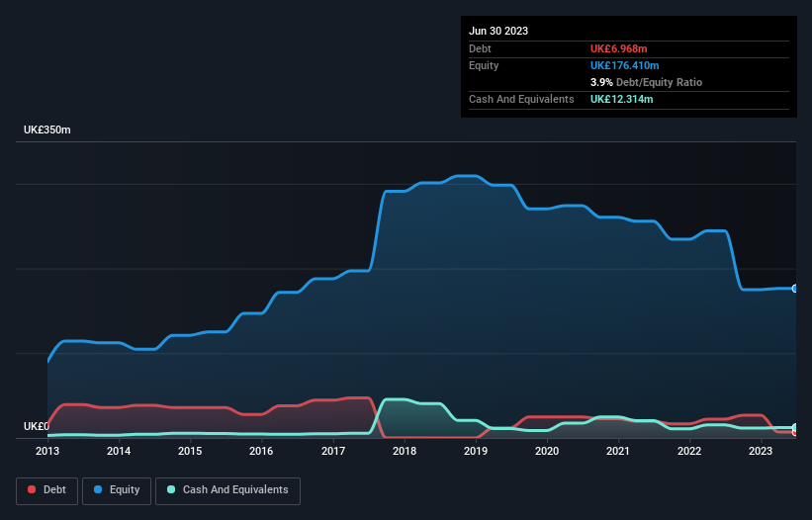Select the 2021 x-axis label
Viewport: 812px width, 520px height.
(x=618, y=451)
